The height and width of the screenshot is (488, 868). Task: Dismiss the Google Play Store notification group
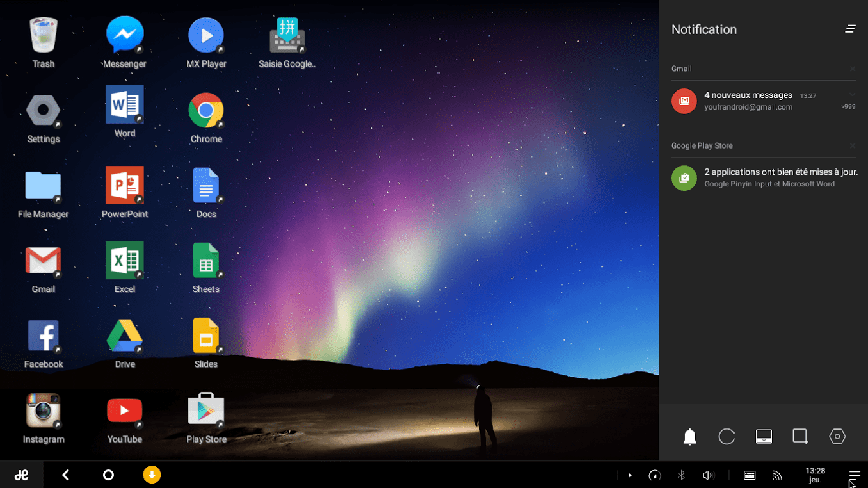(x=853, y=146)
